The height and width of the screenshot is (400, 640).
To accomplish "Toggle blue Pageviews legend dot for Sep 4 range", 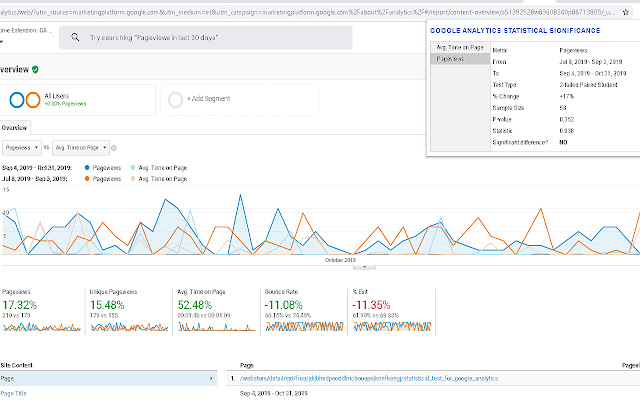I will 87,168.
